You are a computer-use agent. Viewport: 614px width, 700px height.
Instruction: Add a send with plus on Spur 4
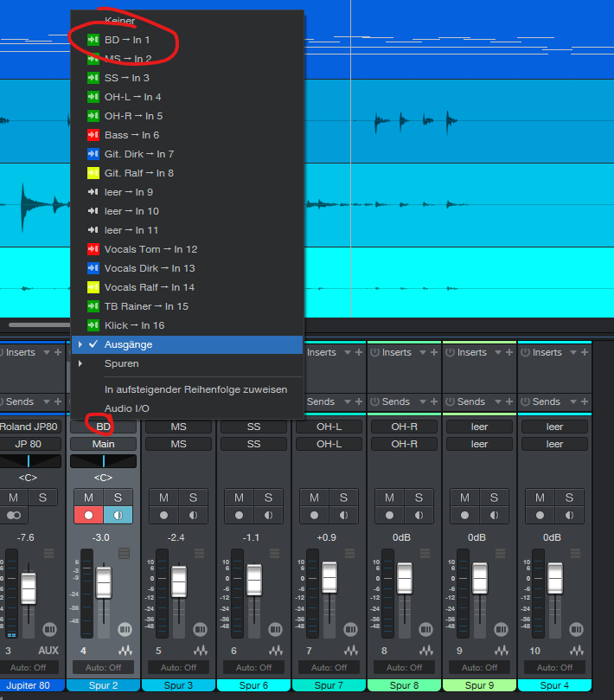tap(584, 401)
